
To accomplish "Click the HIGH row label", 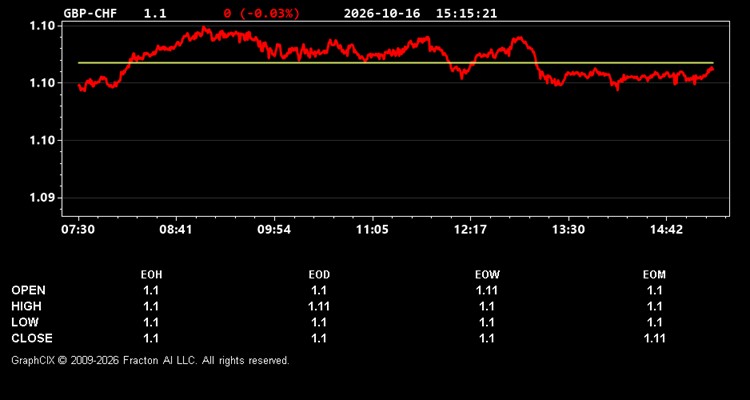I will tap(26, 306).
